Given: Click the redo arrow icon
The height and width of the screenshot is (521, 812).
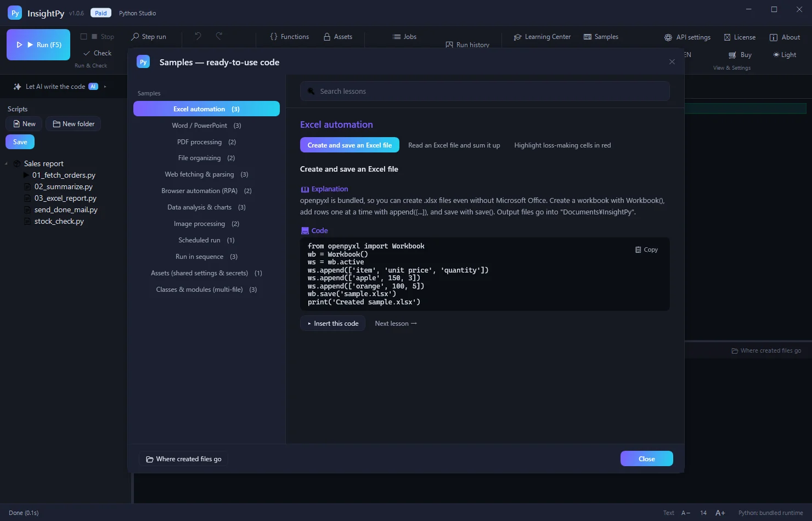Looking at the screenshot, I should [x=219, y=36].
